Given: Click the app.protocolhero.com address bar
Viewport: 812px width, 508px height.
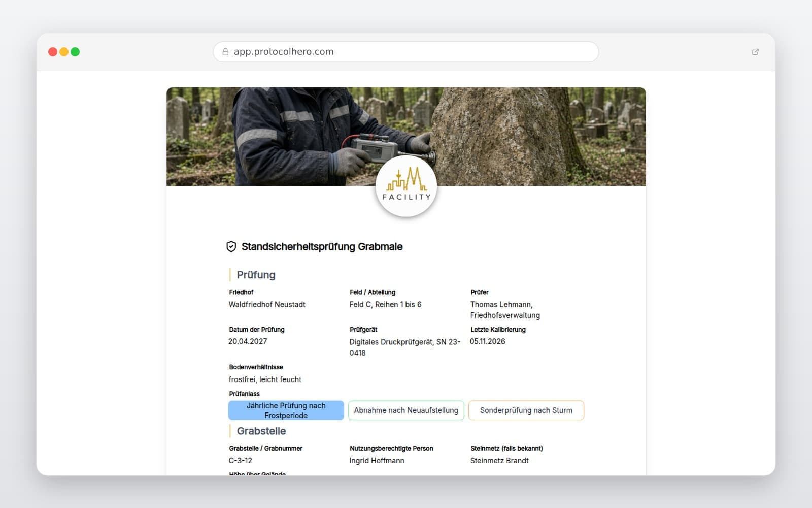Looking at the screenshot, I should click(406, 52).
